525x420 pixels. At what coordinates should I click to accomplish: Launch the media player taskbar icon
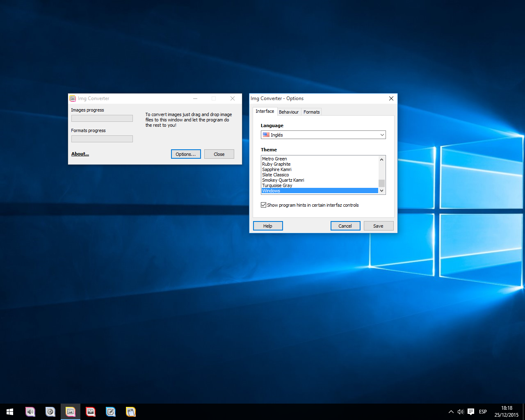pyautogui.click(x=50, y=412)
